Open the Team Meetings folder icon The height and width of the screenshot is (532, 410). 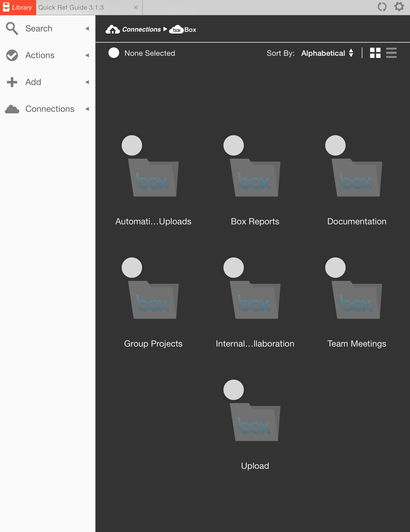coord(357,300)
